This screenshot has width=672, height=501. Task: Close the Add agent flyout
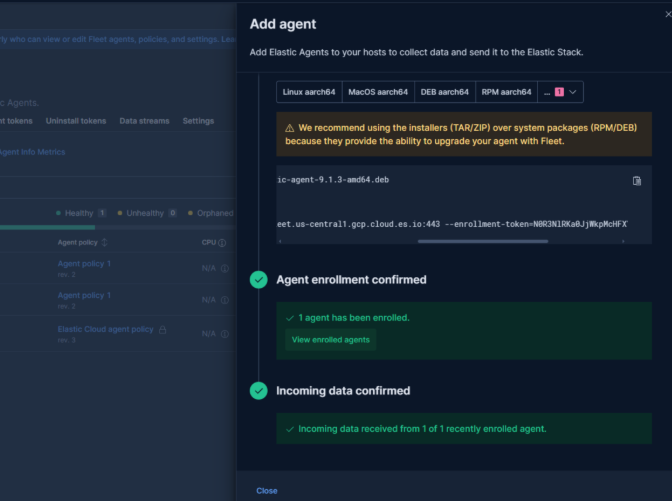[267, 491]
